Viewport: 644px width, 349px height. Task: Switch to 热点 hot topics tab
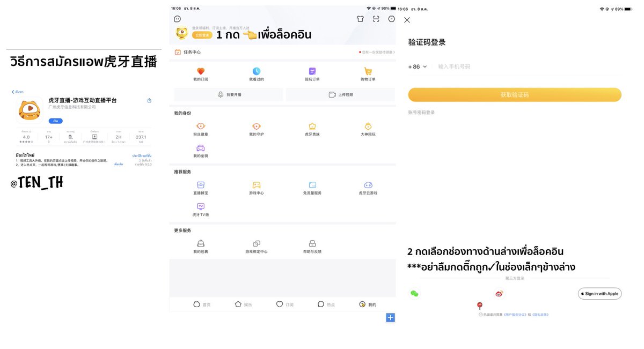tap(326, 305)
